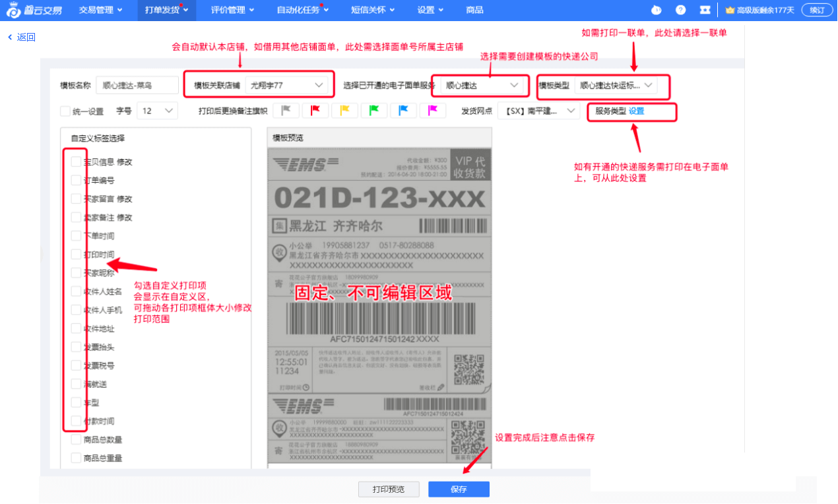Viewport: 838px width, 504px height.
Task: Click the 服务类型 设置 link
Action: click(x=636, y=111)
